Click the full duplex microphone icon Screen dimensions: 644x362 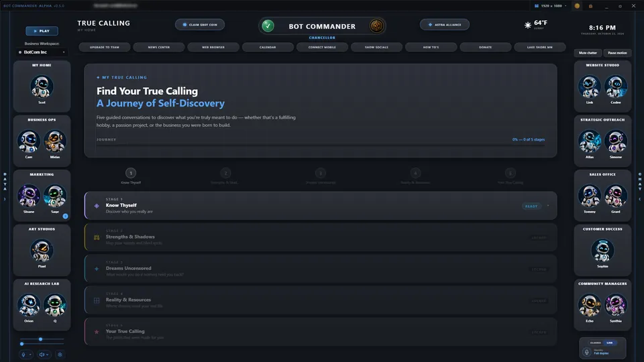(586, 352)
